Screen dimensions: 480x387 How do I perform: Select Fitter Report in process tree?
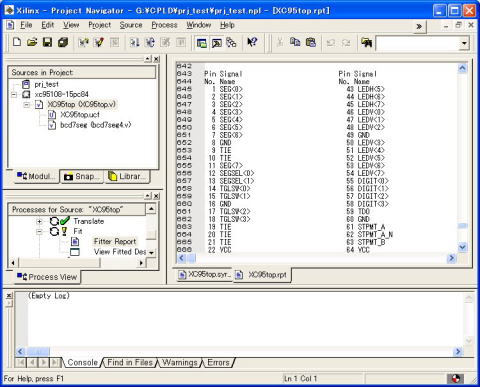[115, 241]
